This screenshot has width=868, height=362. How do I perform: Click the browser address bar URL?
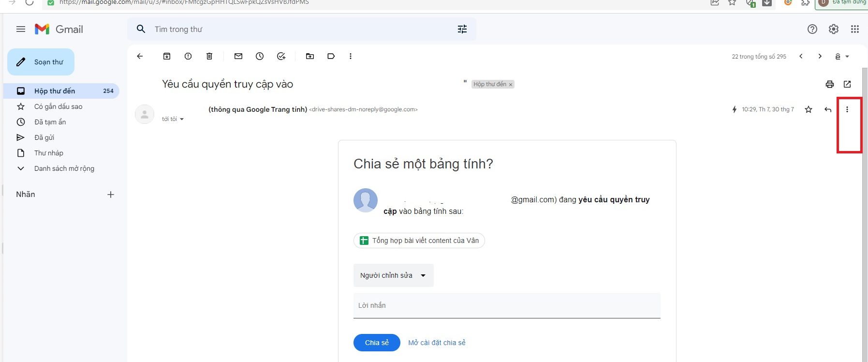pos(184,2)
